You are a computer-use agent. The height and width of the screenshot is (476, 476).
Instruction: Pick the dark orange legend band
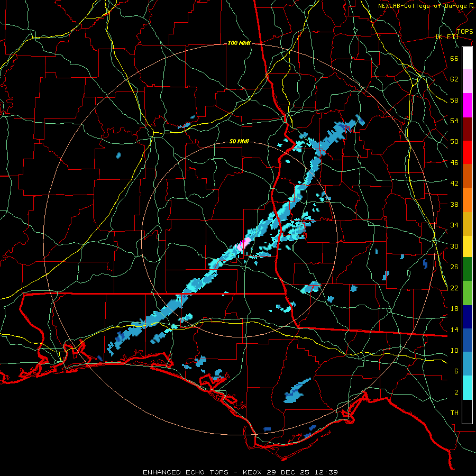tap(467, 176)
